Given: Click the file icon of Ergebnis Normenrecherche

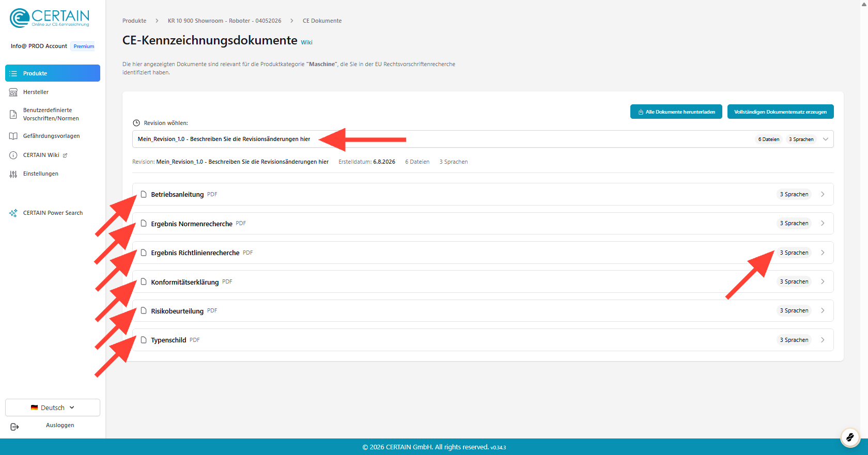Looking at the screenshot, I should click(x=144, y=223).
